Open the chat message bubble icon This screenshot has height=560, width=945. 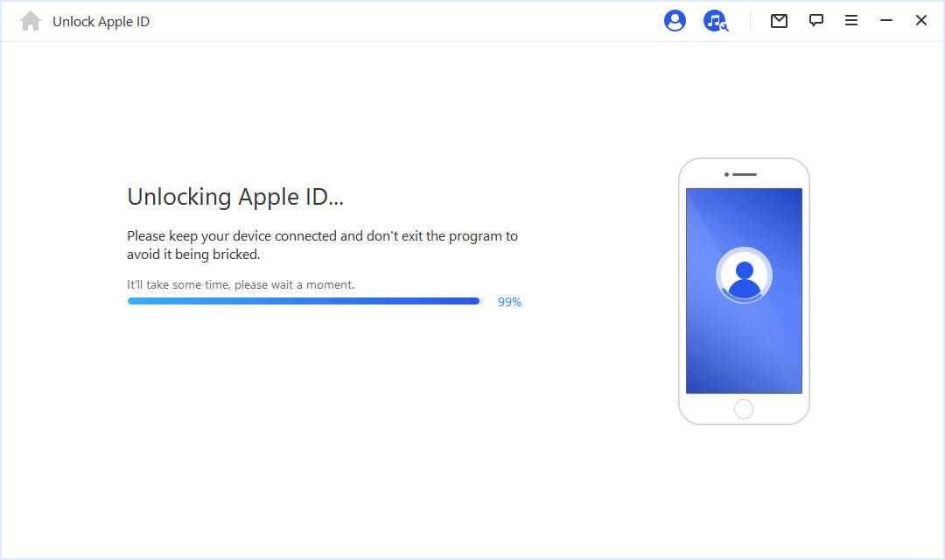[816, 20]
